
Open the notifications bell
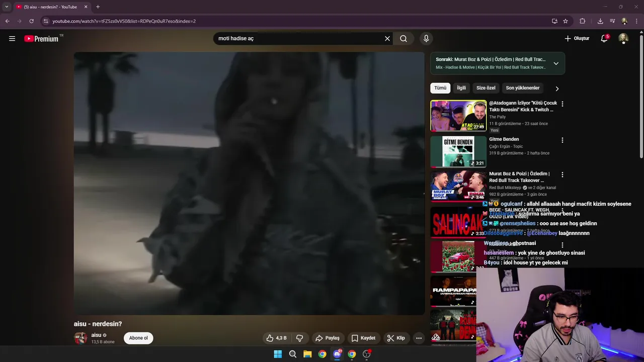pyautogui.click(x=604, y=39)
